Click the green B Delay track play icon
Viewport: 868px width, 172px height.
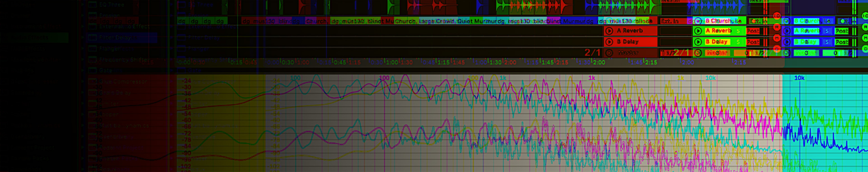(x=698, y=42)
